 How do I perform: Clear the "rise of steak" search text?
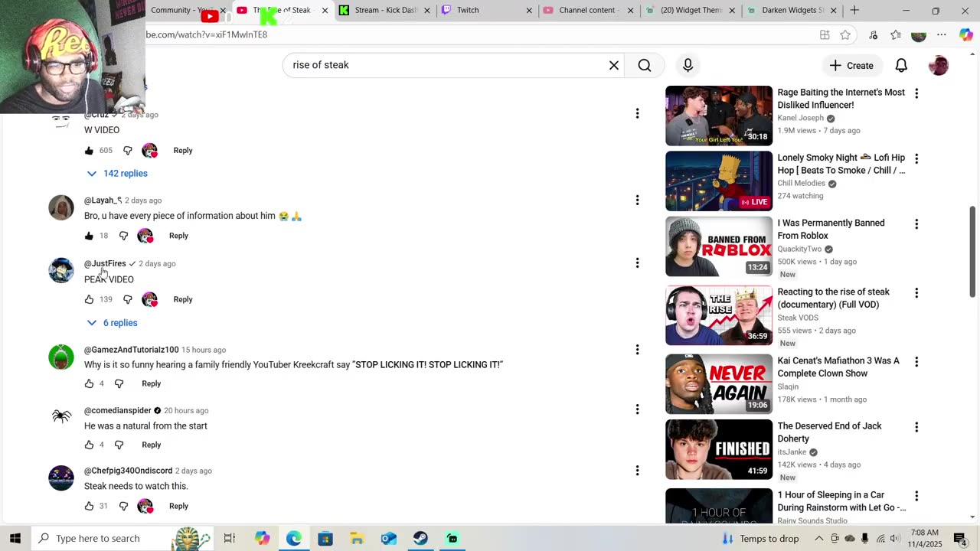click(x=613, y=65)
